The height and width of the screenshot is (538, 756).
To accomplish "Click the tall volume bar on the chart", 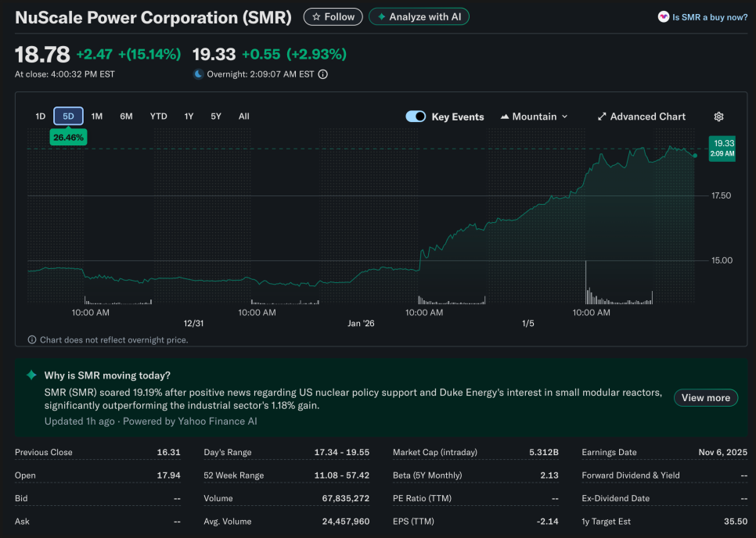I will (586, 282).
